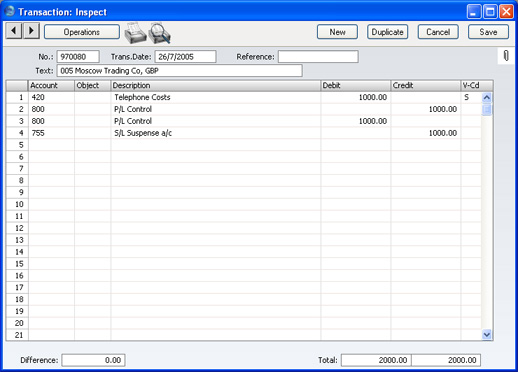Click the empty Reference field
The width and height of the screenshot is (518, 372).
point(318,57)
